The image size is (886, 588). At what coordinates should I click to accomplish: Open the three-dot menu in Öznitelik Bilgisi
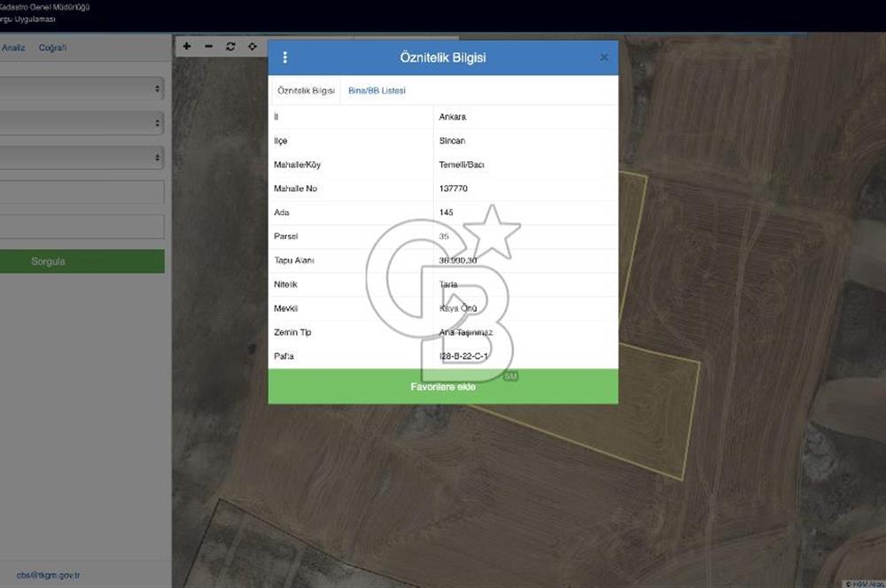[284, 58]
